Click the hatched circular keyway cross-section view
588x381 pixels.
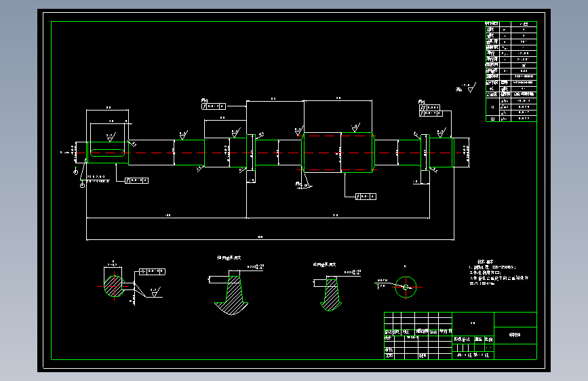click(114, 286)
